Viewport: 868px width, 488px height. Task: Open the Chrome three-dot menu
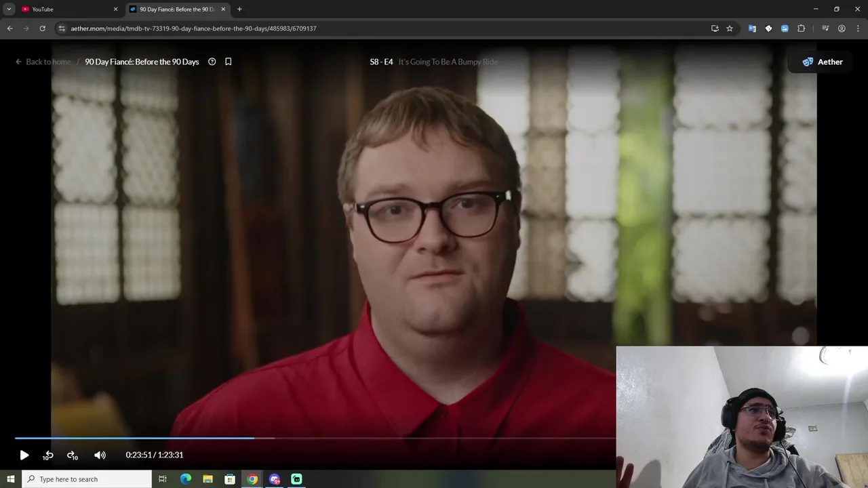[x=857, y=28]
